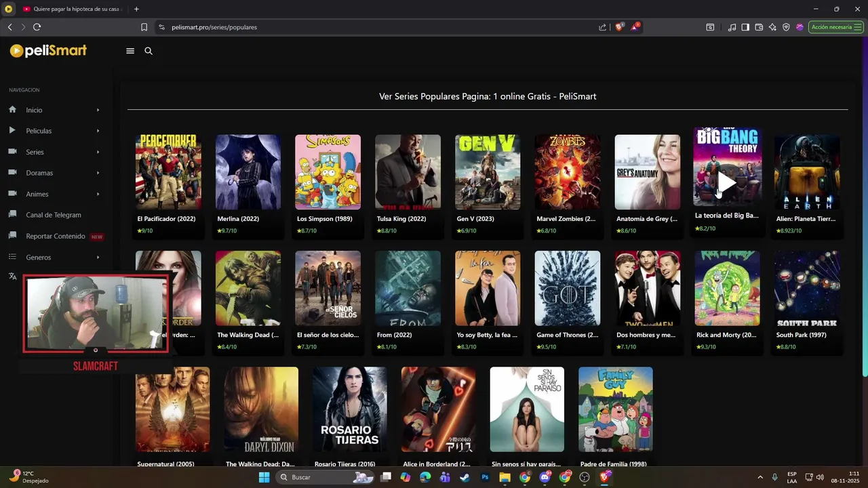Reload the page

pos(37,27)
